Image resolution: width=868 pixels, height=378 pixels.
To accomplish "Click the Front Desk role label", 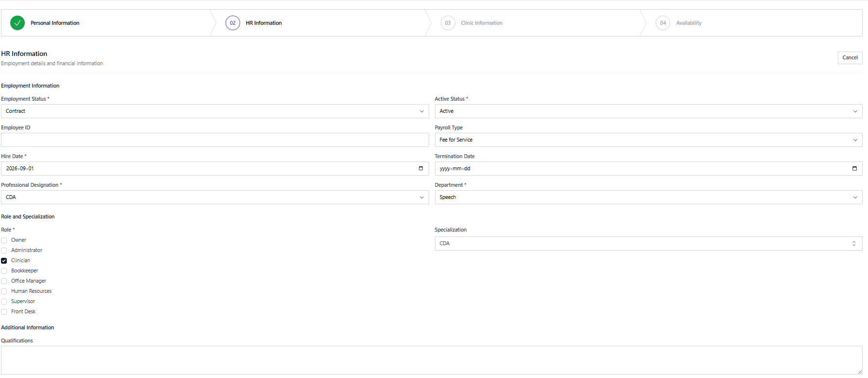I will [x=23, y=311].
